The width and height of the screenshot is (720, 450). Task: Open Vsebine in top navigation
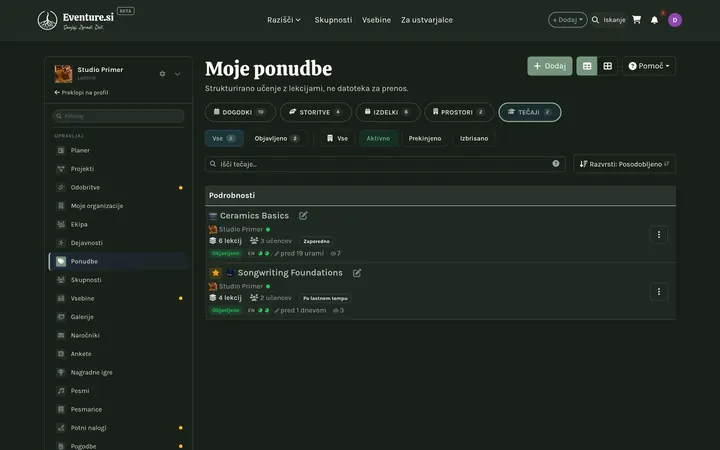tap(377, 20)
